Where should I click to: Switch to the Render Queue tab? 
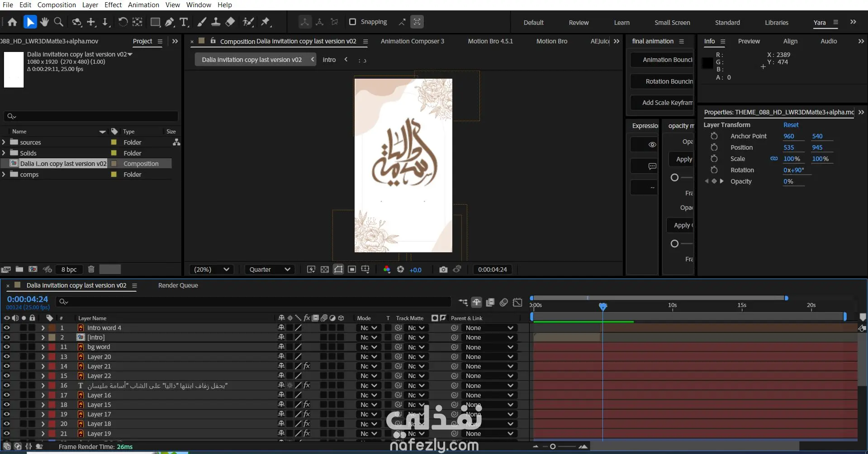point(178,285)
